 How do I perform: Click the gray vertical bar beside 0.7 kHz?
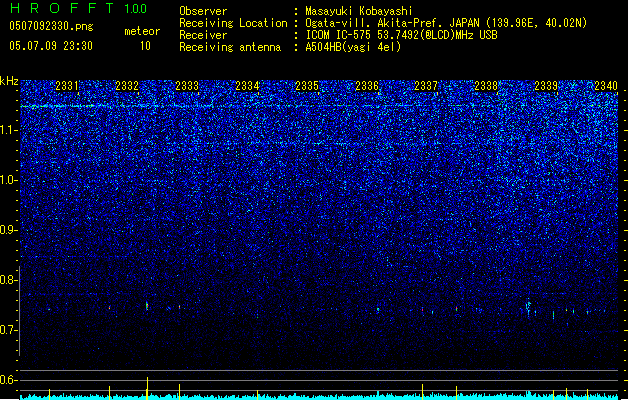(19, 311)
